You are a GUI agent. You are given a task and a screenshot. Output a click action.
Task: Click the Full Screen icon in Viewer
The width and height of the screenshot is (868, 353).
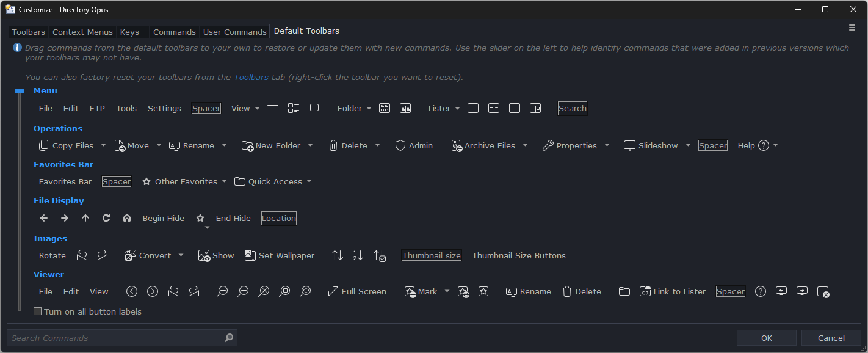pyautogui.click(x=333, y=291)
